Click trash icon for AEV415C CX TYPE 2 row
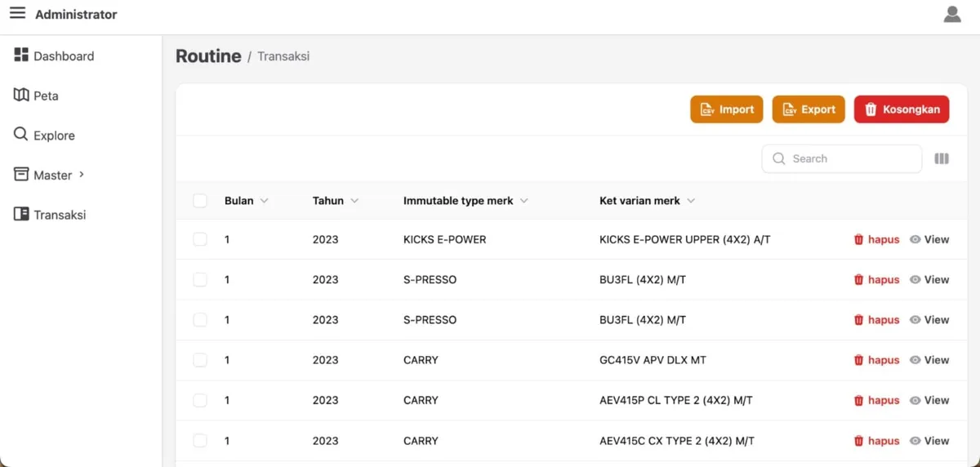The image size is (980, 467). click(x=858, y=441)
